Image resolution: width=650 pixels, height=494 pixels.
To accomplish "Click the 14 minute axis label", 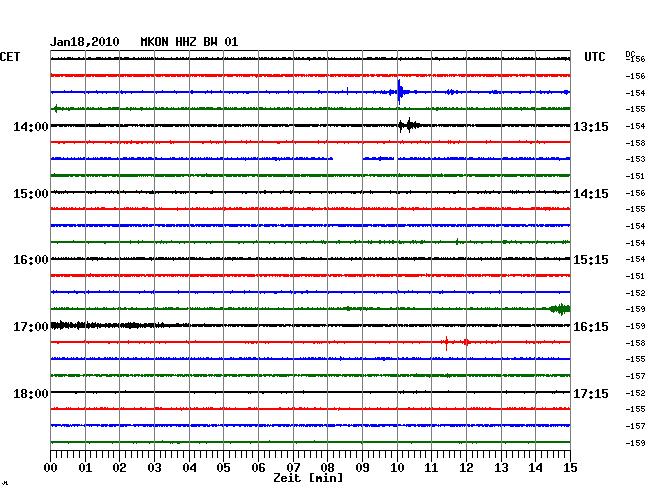I will (535, 468).
